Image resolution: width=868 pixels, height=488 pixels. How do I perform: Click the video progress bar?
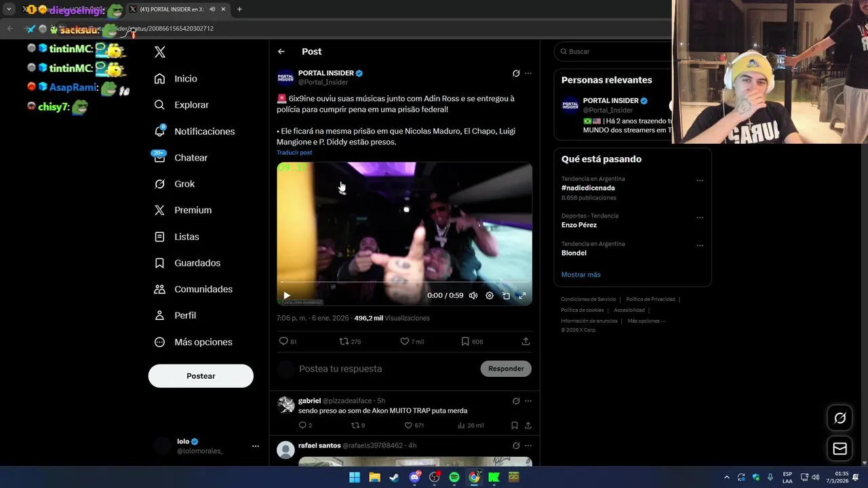coord(404,282)
